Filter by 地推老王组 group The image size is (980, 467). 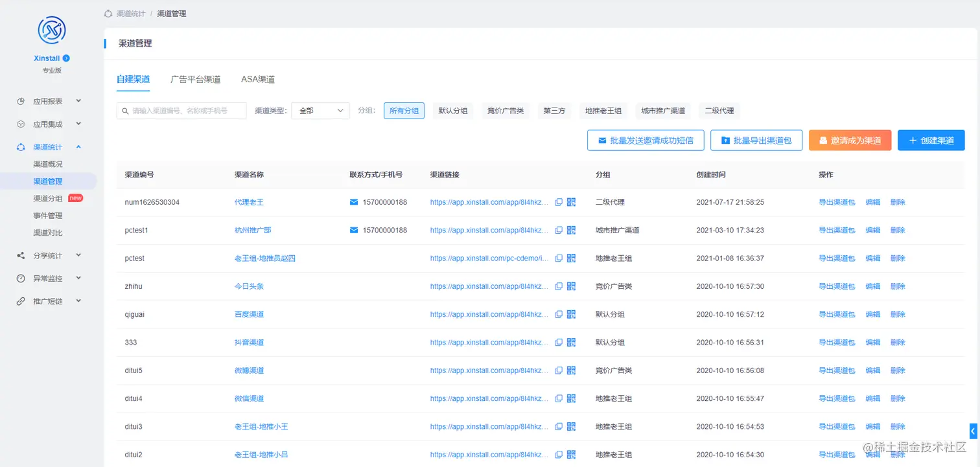pos(603,111)
